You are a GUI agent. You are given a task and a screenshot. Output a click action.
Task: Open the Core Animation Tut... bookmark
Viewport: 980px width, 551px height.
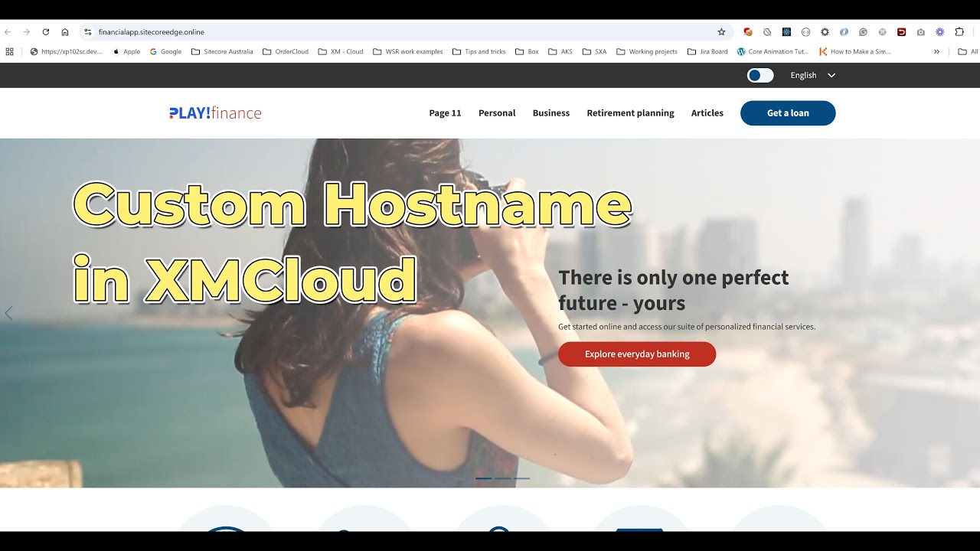(773, 51)
